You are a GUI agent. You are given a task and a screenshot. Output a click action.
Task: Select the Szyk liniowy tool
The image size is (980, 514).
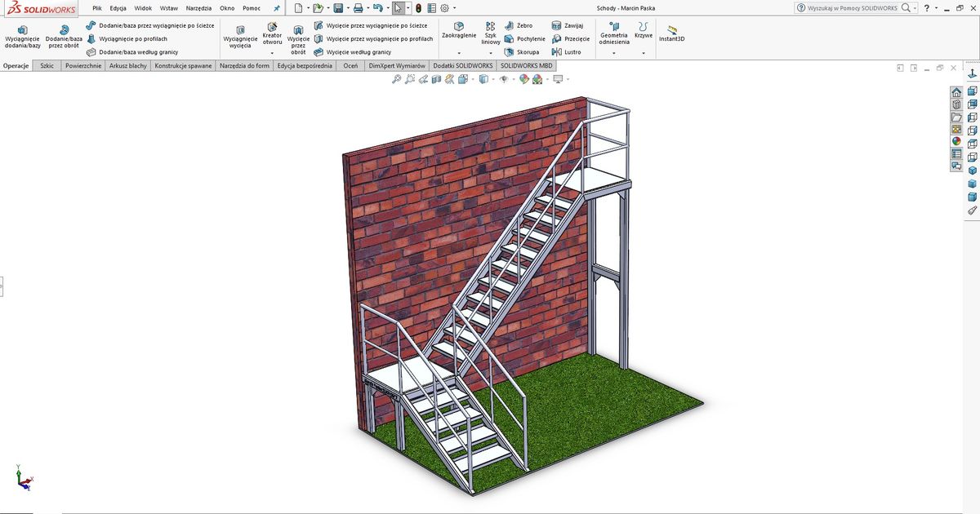pos(490,34)
